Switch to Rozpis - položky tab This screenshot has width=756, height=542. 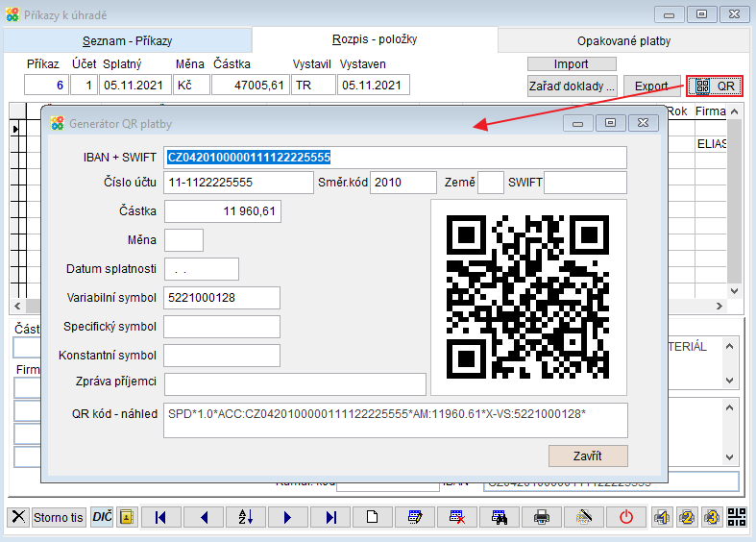click(x=375, y=39)
